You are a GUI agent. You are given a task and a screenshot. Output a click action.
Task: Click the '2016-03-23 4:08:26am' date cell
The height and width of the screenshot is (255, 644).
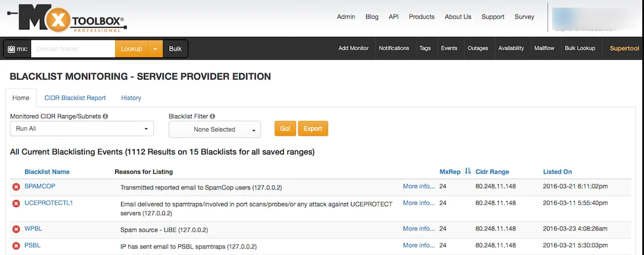coord(575,228)
